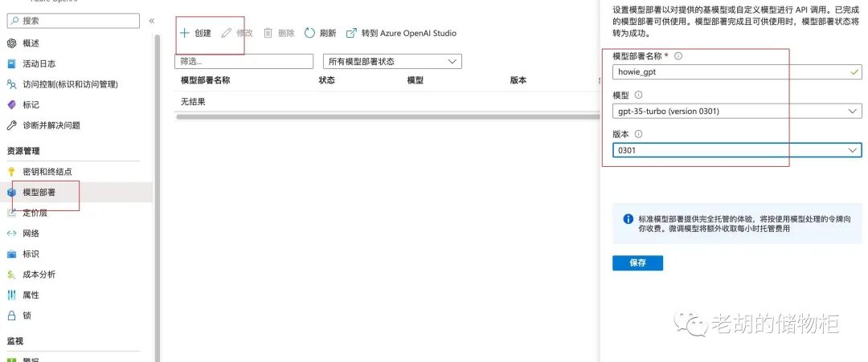
Task: Click the 刷新 refresh icon
Action: coord(309,33)
